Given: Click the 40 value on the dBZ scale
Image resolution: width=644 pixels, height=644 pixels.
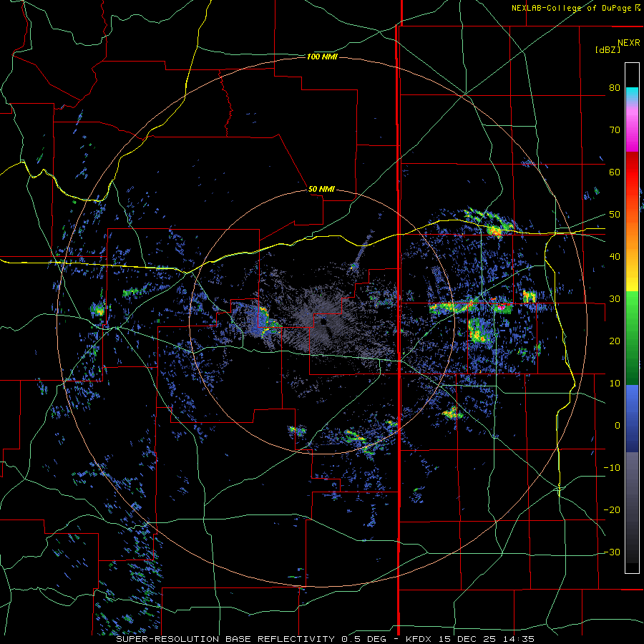Looking at the screenshot, I should click(x=615, y=257).
